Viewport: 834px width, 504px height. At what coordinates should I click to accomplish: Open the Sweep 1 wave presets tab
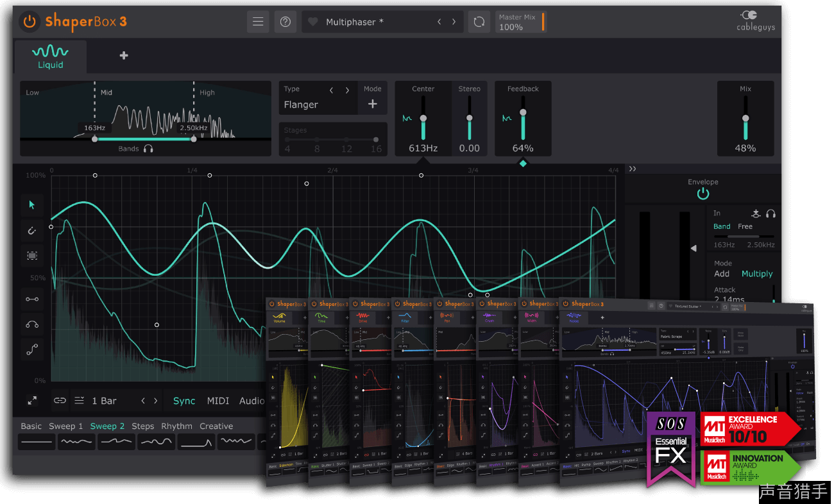tap(66, 426)
